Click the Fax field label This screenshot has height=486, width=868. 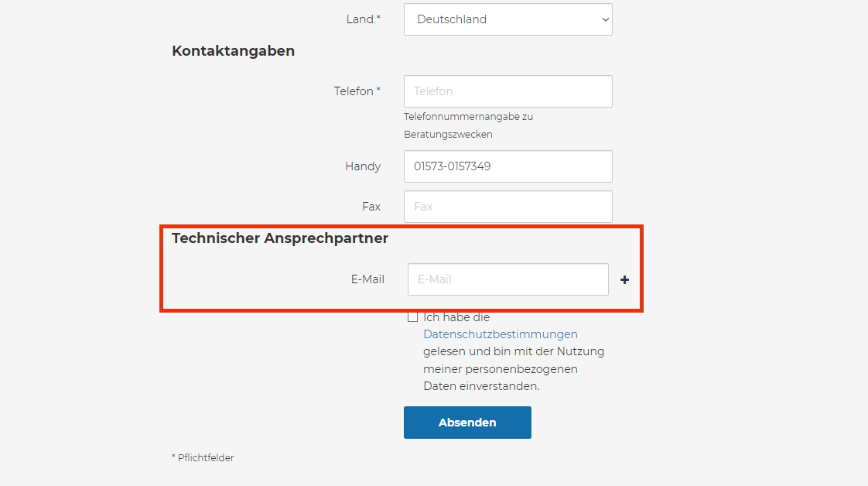(371, 207)
